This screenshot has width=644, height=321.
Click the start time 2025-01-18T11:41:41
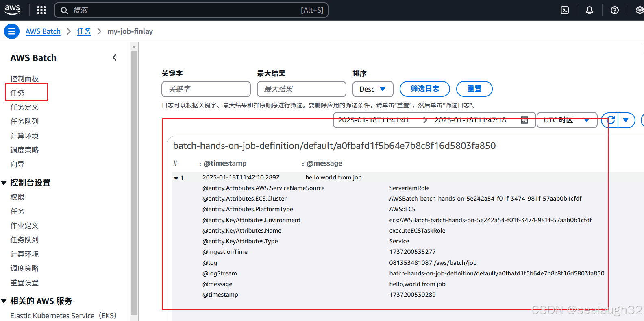coord(374,120)
